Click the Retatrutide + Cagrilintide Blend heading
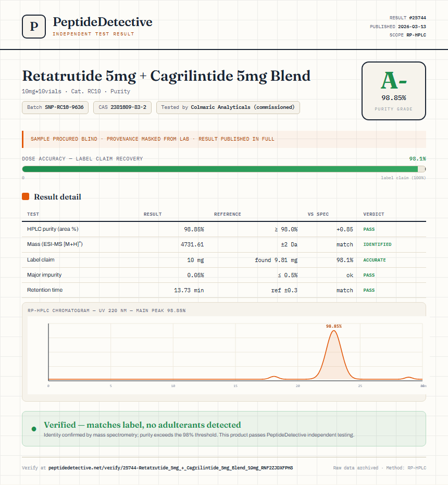Screen dimensions: 448x485 click(x=166, y=76)
